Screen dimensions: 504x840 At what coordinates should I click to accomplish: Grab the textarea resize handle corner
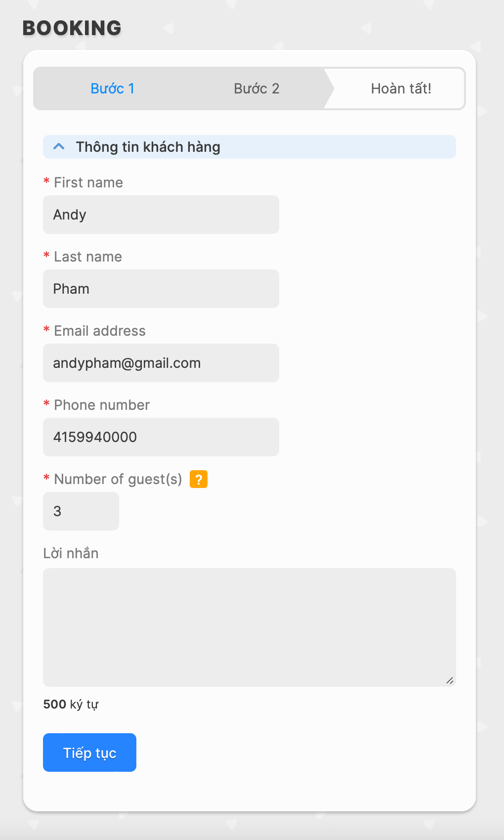click(450, 681)
